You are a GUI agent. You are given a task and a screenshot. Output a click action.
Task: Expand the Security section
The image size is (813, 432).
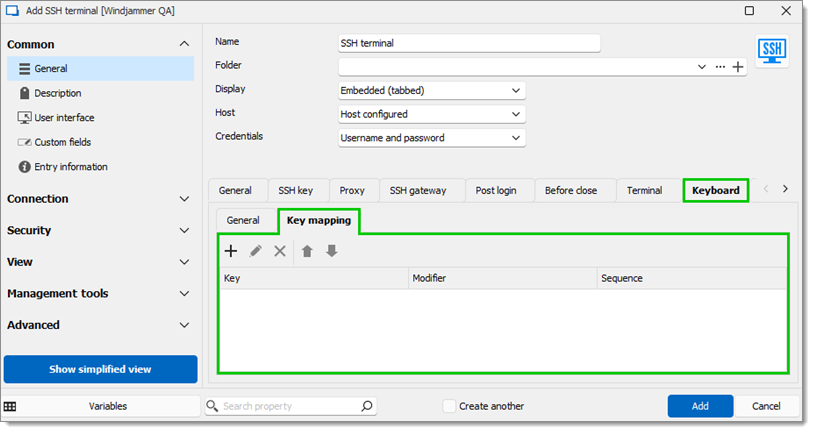[99, 230]
